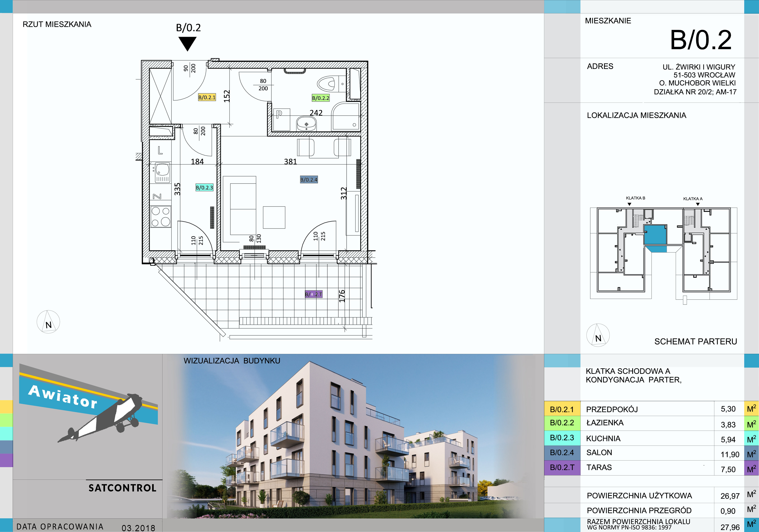The width and height of the screenshot is (759, 532).
Task: Click the green B/0.2.2 label in the plan
Action: click(321, 98)
